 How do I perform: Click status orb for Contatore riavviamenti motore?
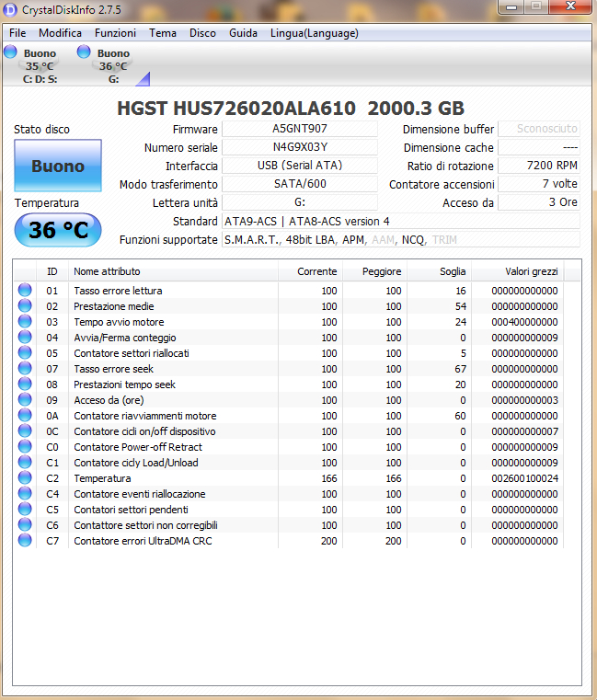click(25, 415)
